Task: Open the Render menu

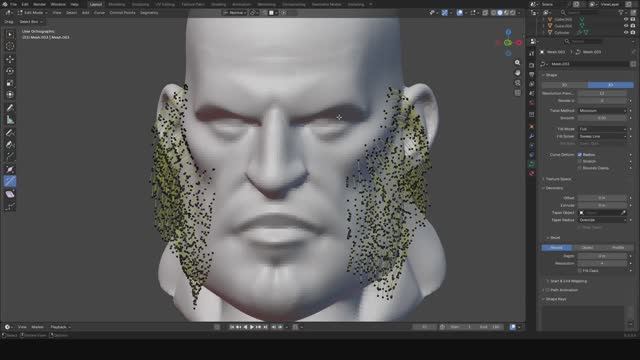Action: 39,4
